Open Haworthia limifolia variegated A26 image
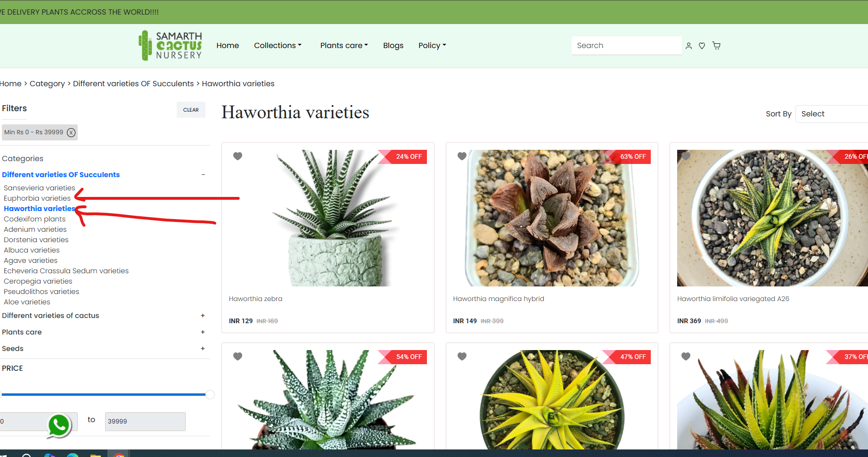The width and height of the screenshot is (868, 457). click(x=773, y=218)
